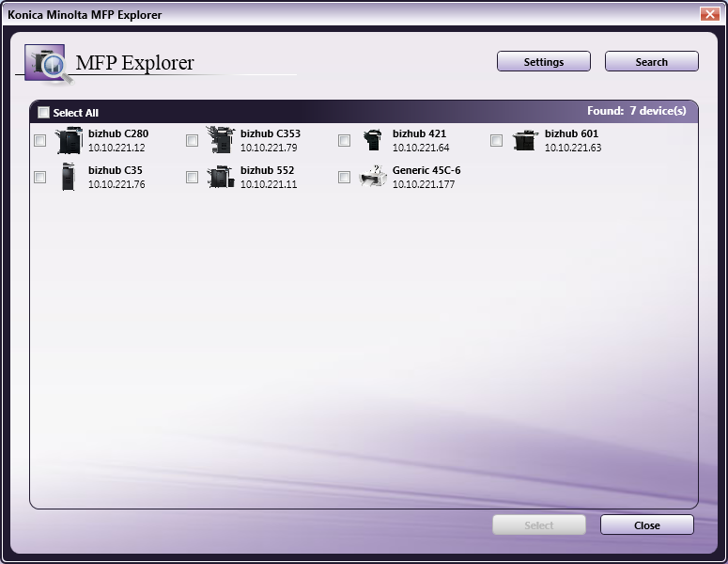Click the MFP Explorer heading text
Screen dimensions: 728x564
tap(134, 63)
